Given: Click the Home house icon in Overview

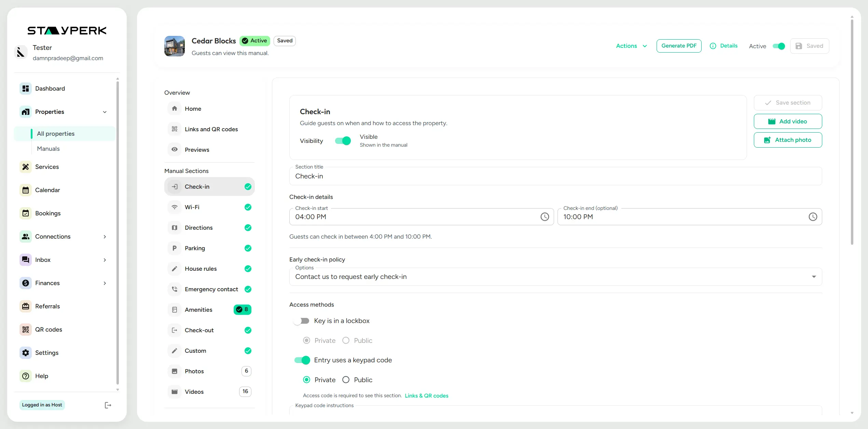Looking at the screenshot, I should 175,109.
